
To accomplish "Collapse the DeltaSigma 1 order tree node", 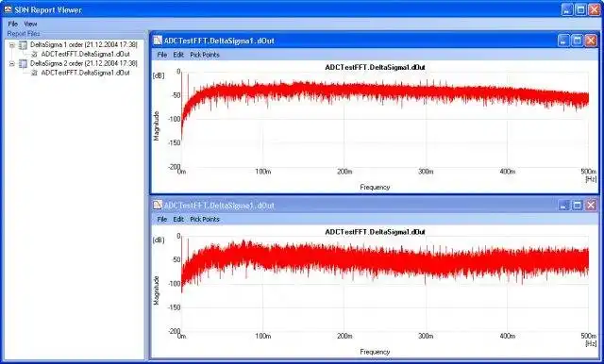I will pyautogui.click(x=12, y=45).
